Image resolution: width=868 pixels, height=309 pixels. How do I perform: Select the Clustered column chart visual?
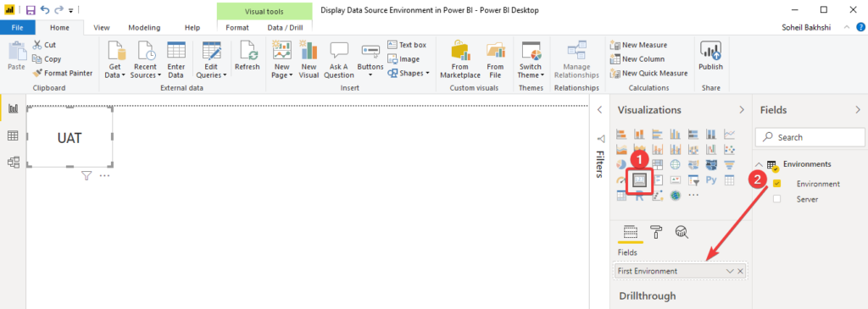(676, 134)
